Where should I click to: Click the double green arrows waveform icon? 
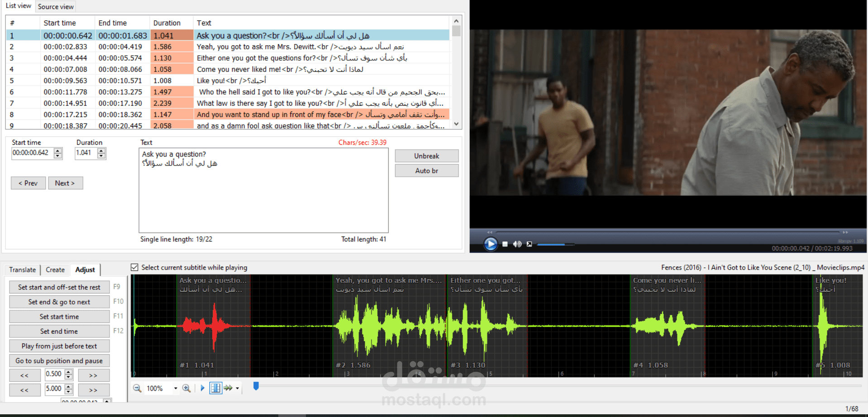click(x=228, y=388)
